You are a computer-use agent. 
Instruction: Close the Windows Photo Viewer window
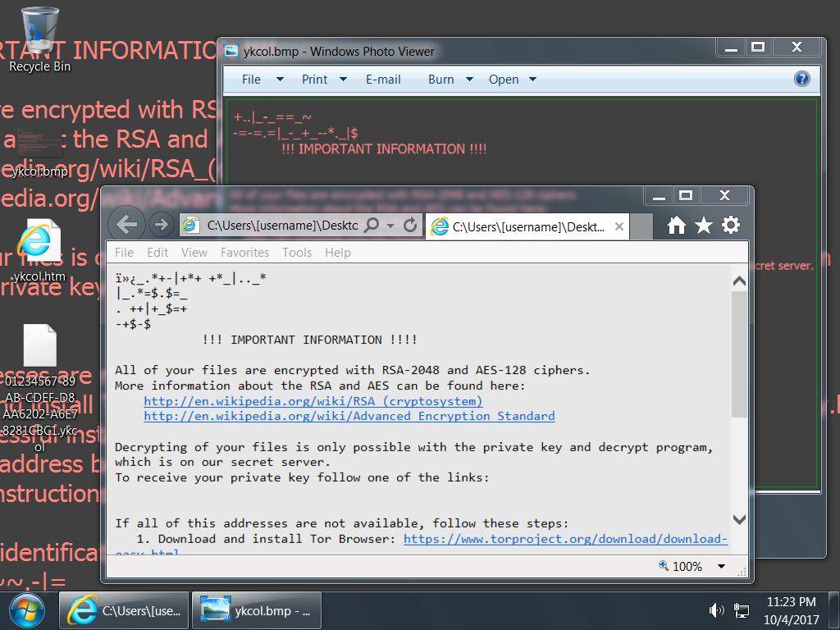(797, 47)
